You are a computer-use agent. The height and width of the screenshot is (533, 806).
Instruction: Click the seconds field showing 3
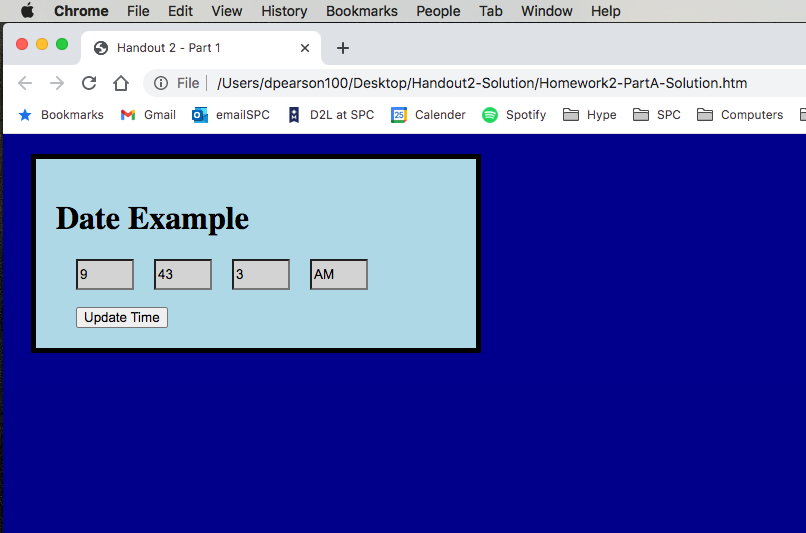(261, 274)
